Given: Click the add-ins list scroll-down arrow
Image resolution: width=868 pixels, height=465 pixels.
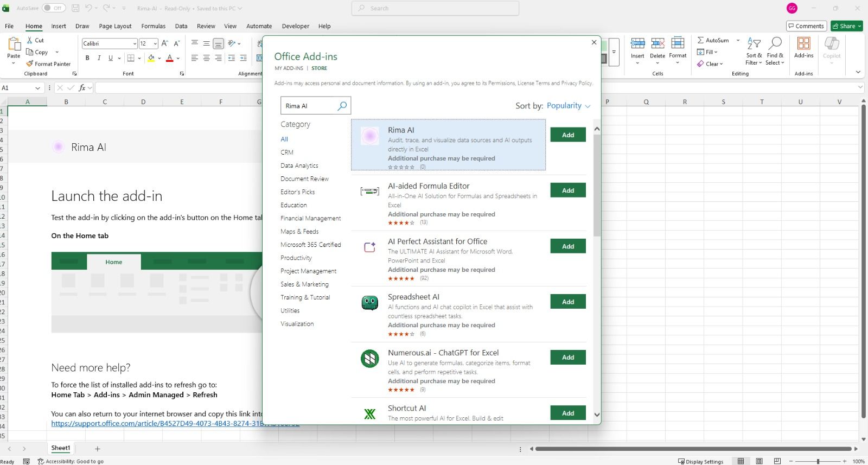Looking at the screenshot, I should coord(597,415).
